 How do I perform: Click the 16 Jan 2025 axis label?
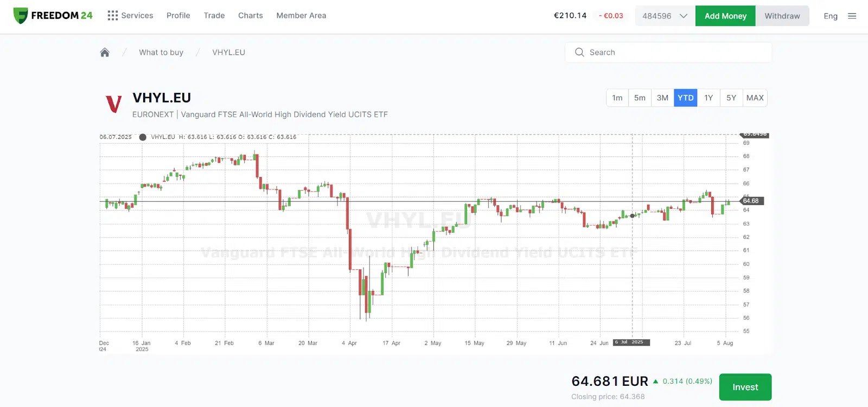click(142, 346)
